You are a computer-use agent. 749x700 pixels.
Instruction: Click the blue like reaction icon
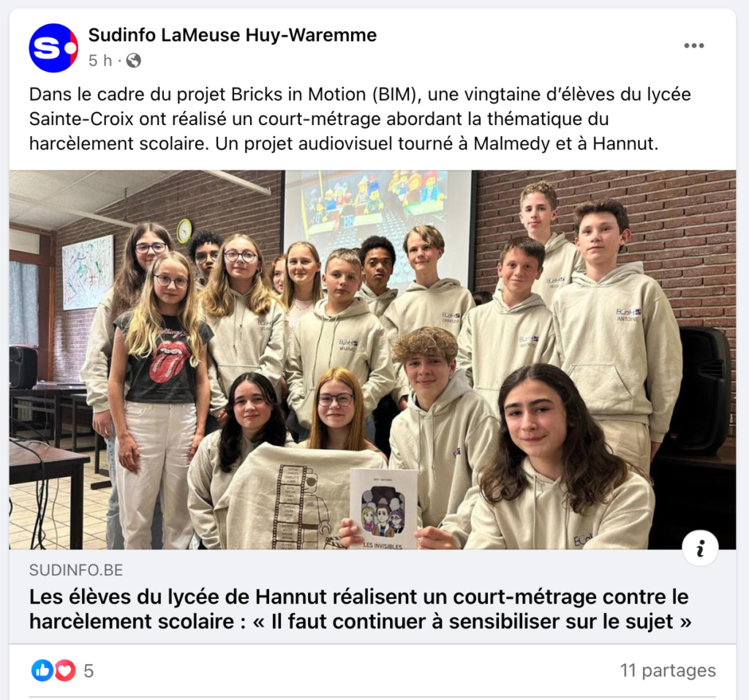click(x=42, y=670)
